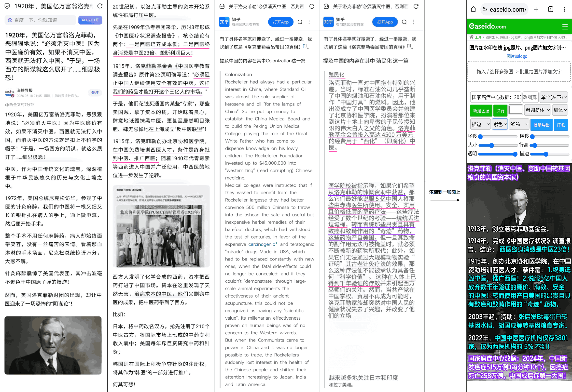The image size is (572, 392).
Task: Expand the 细体 font weight dropdown
Action: (x=560, y=110)
